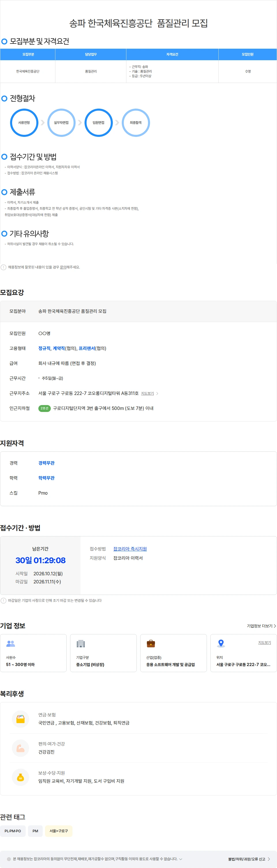Viewport: 277px width, 868px height.
Task: Click the 품질관리 table cell
Action: (x=91, y=71)
